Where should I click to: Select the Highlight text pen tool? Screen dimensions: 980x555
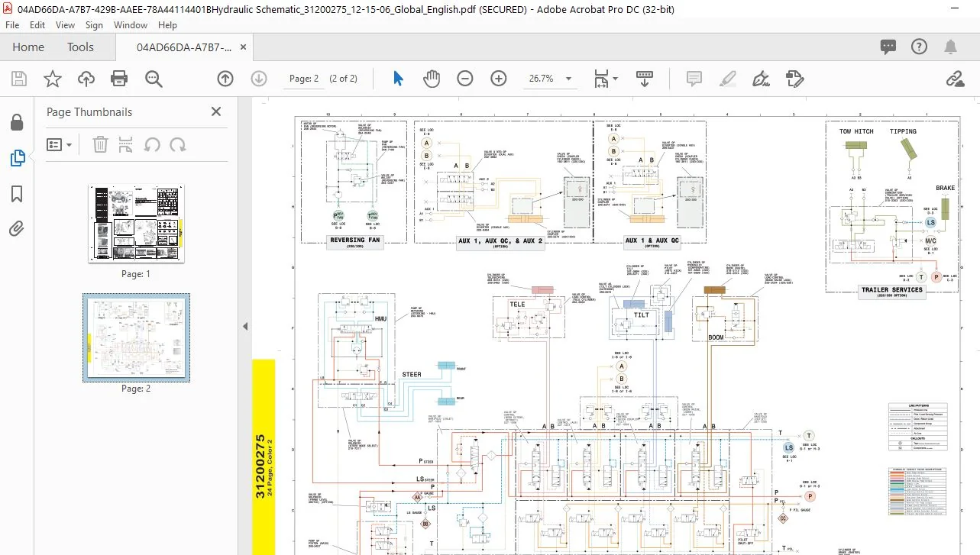pyautogui.click(x=727, y=79)
